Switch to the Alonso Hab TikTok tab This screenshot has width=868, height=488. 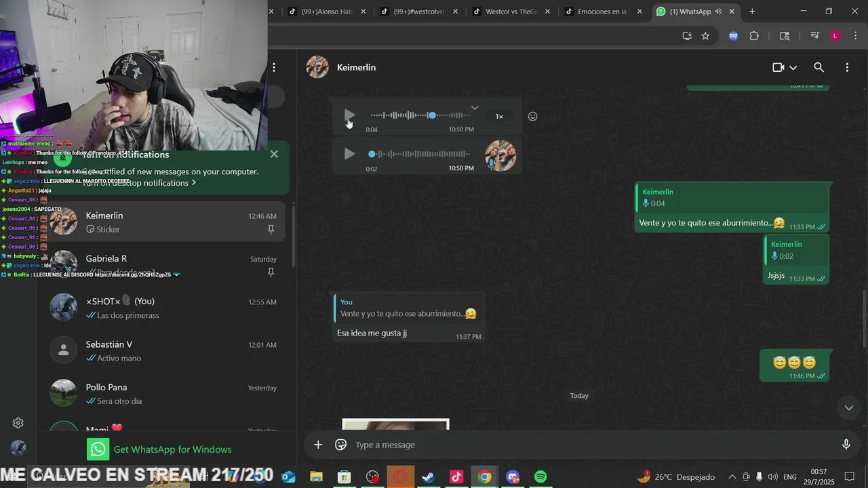pyautogui.click(x=328, y=12)
